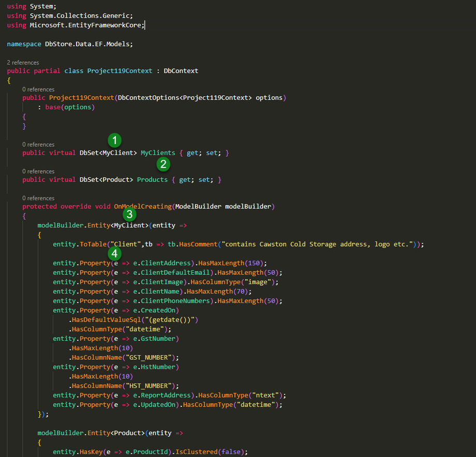Open the '2 references' CodeLens above the class
This screenshot has width=476, height=457.
coord(23,63)
